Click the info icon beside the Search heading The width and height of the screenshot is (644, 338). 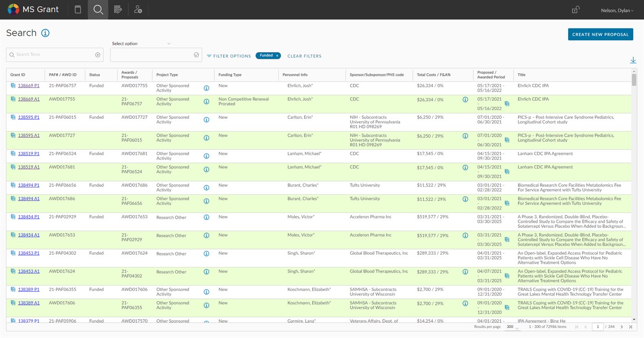coord(45,33)
